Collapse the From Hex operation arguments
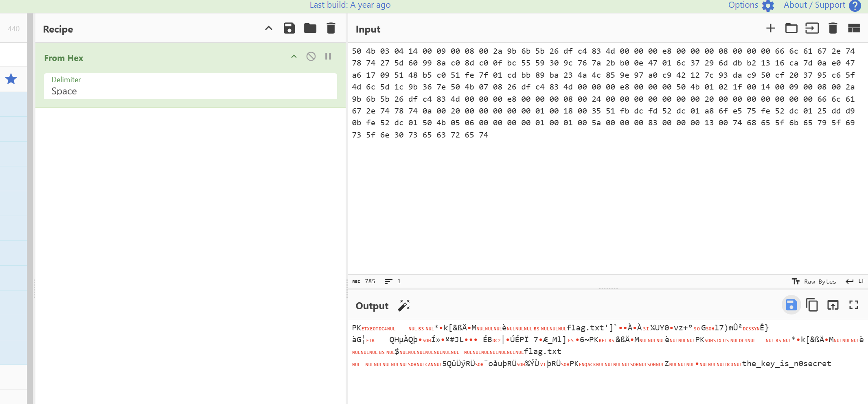 [x=294, y=57]
